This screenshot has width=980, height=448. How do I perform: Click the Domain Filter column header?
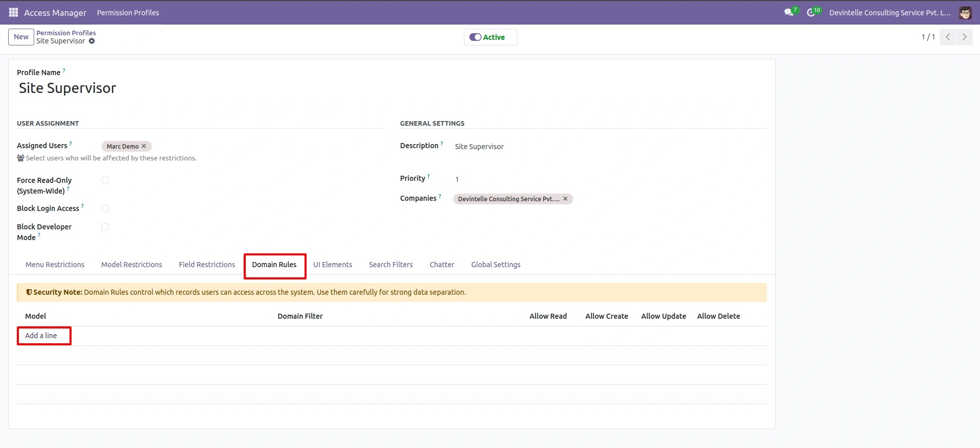click(x=300, y=316)
